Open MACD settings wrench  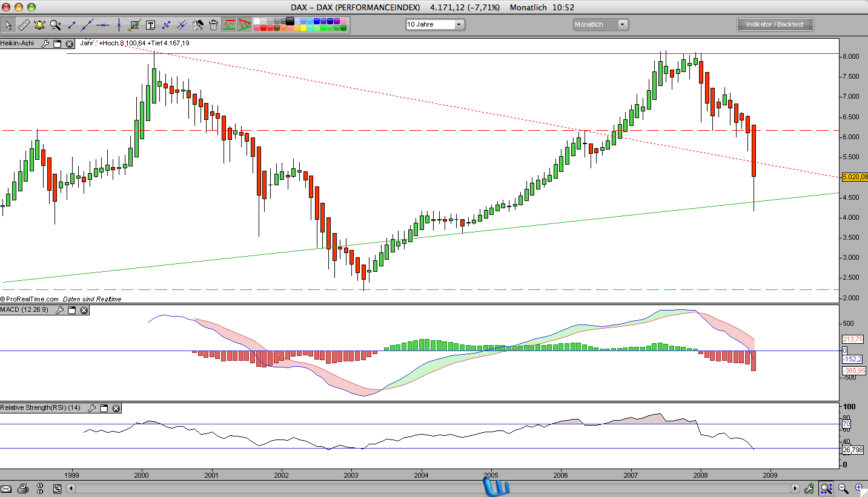pos(60,310)
